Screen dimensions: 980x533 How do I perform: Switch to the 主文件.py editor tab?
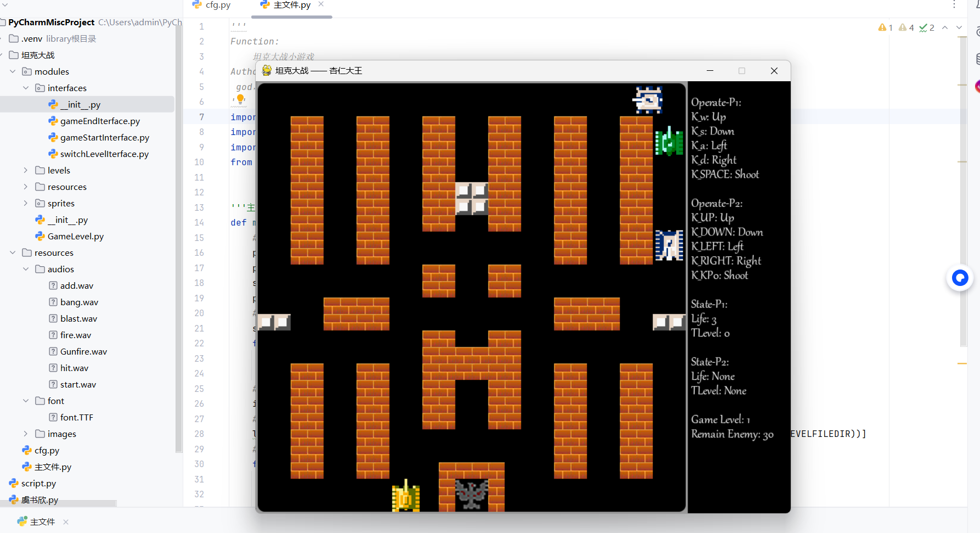tap(285, 5)
